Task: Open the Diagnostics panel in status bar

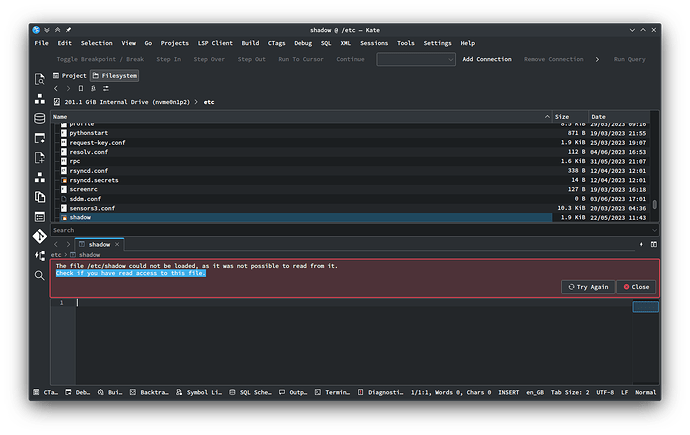Action: [381, 392]
